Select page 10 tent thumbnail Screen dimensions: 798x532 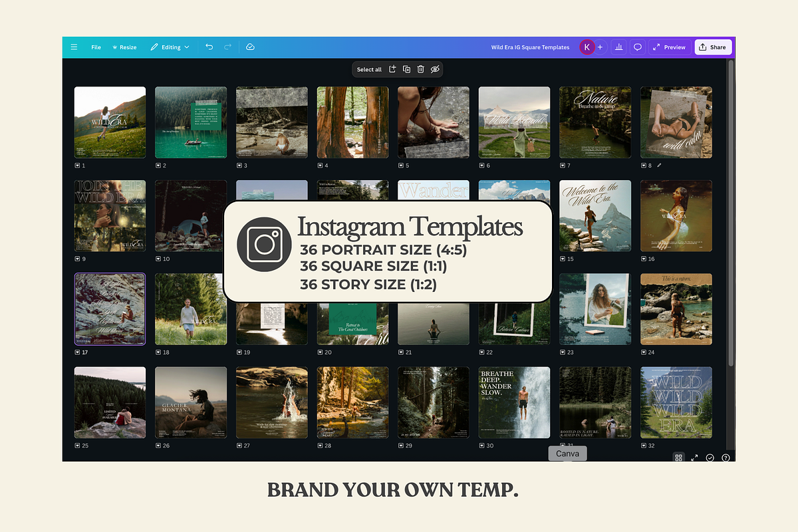point(191,215)
